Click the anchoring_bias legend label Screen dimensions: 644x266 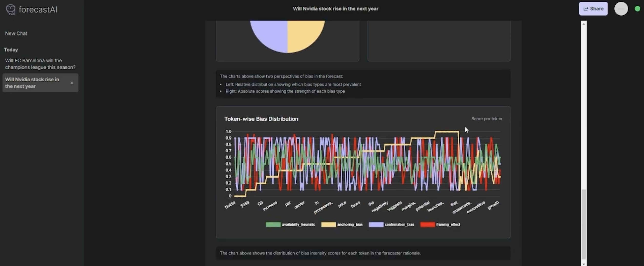coord(350,225)
